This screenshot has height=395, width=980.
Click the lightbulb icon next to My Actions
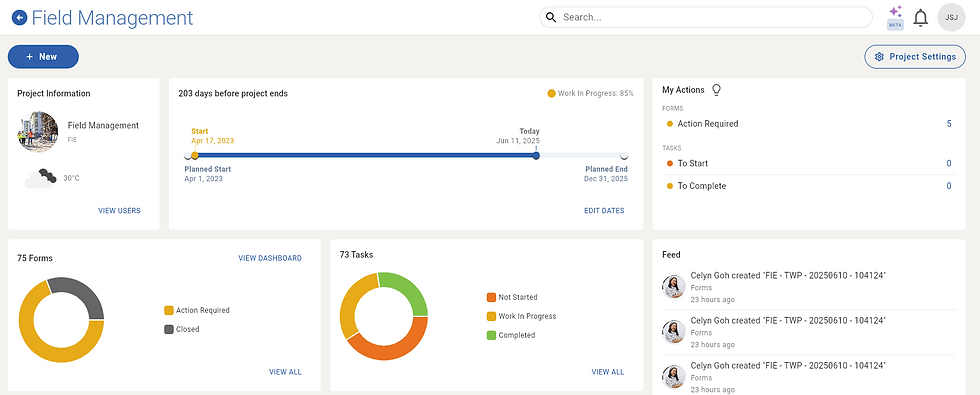(x=716, y=90)
